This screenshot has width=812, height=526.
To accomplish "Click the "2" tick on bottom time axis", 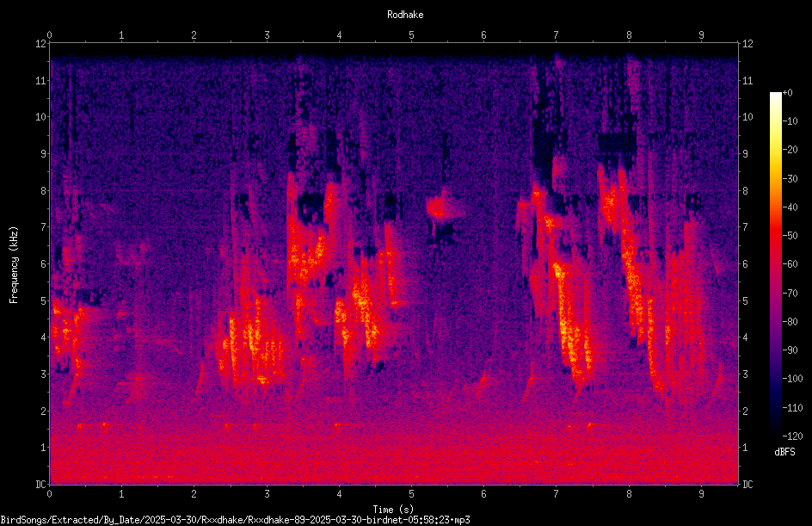I will pos(194,494).
